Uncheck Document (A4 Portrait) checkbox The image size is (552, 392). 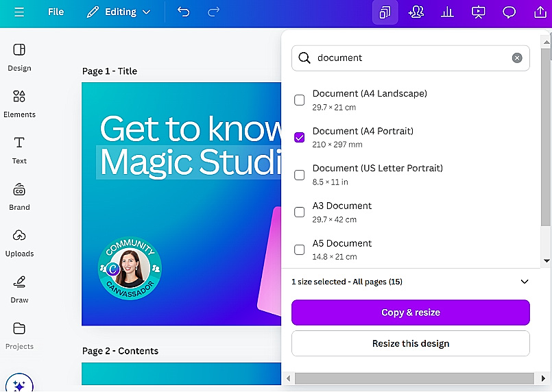click(299, 137)
